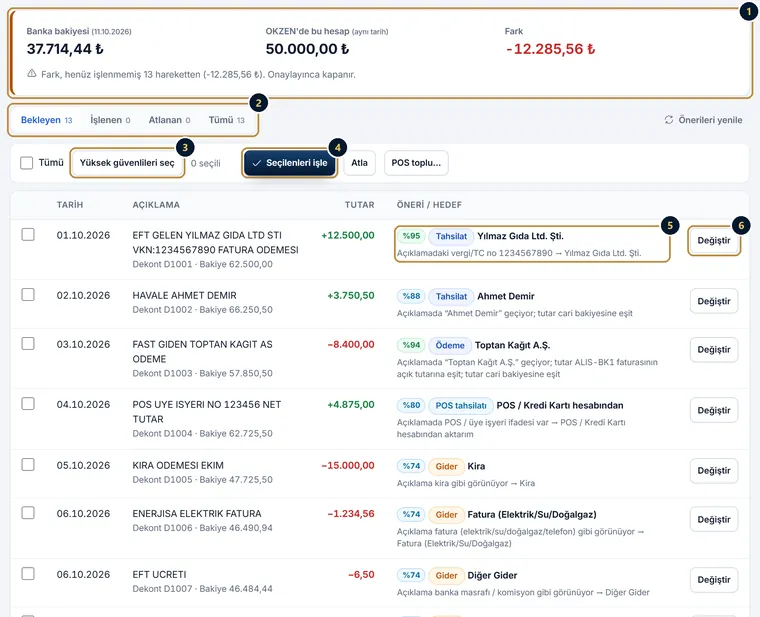Click Değiştir for POS / Kredi Kartı row
This screenshot has height=617, width=760.
pos(713,410)
